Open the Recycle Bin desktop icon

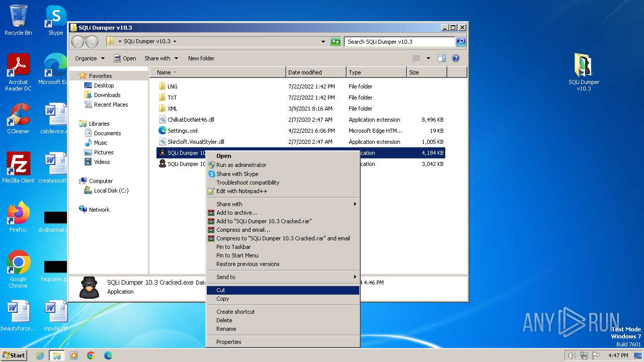coord(18,20)
